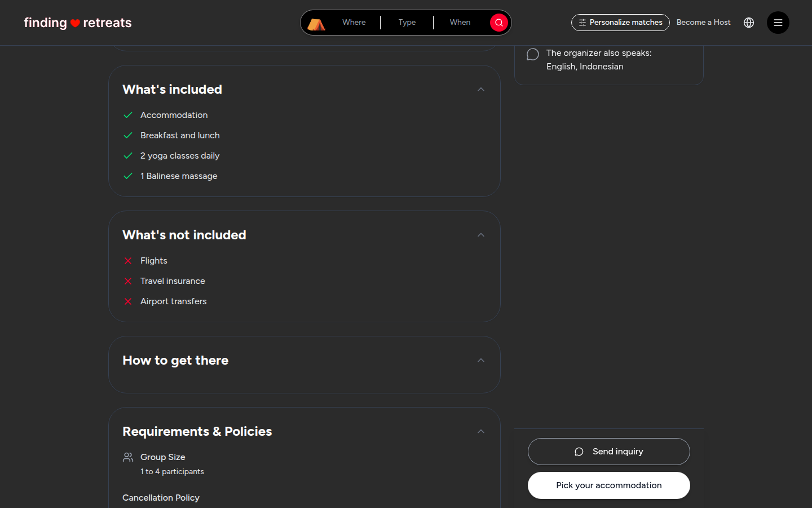Collapse the What's not included section
Screen dimensions: 812x508
coord(481,235)
